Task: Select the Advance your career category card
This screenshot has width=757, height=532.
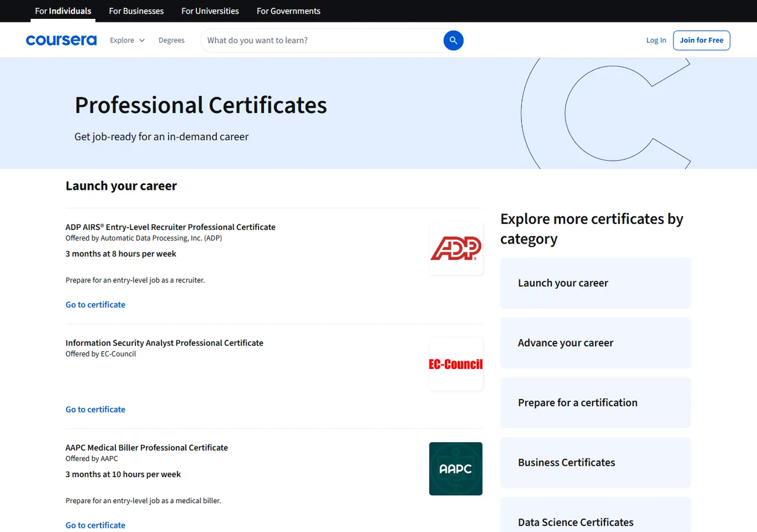Action: pos(596,343)
